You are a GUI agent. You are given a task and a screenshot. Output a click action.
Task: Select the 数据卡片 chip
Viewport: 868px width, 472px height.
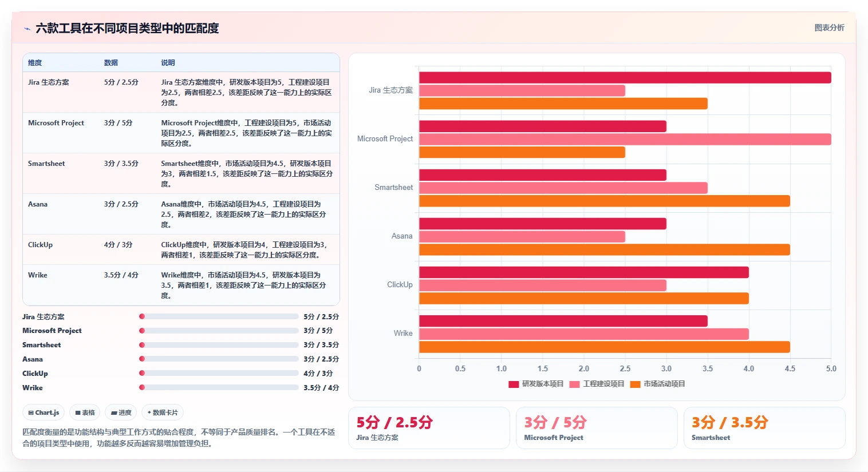pos(163,412)
